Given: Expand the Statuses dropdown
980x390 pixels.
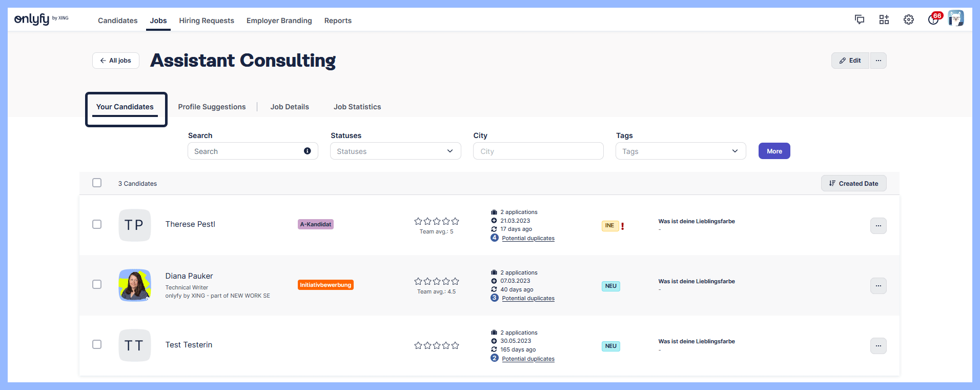Looking at the screenshot, I should (395, 151).
